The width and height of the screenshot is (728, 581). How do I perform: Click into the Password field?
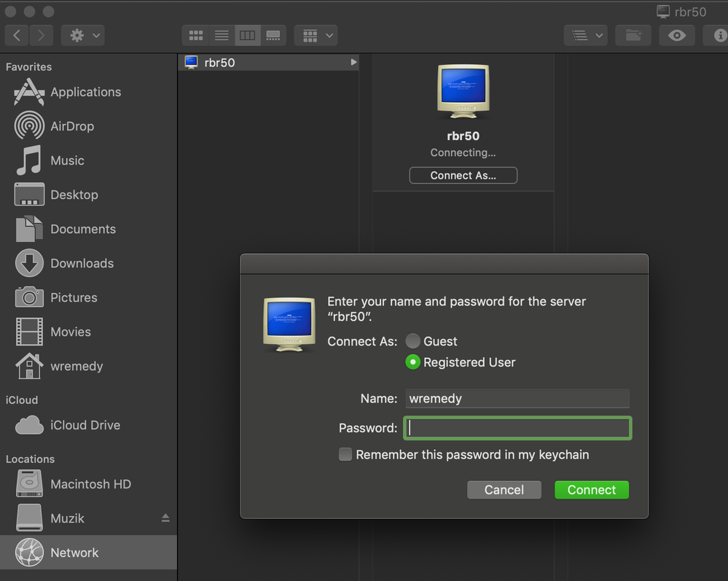[x=517, y=428]
